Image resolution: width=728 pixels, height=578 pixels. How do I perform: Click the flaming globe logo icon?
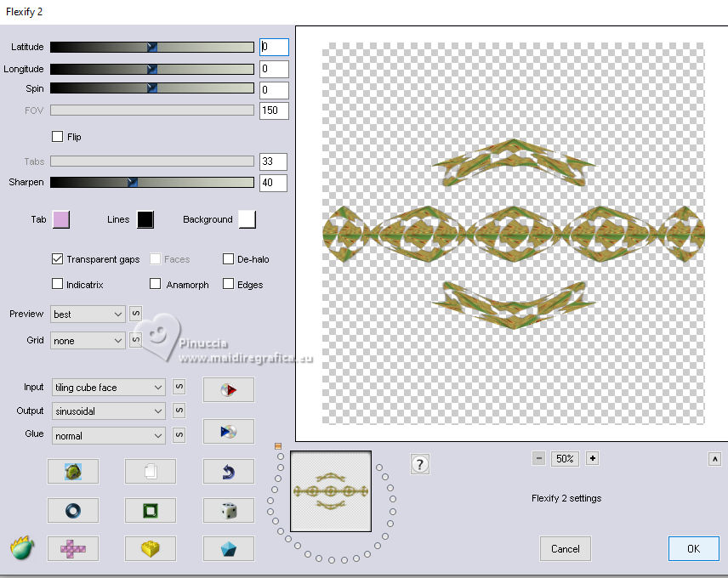click(x=22, y=548)
